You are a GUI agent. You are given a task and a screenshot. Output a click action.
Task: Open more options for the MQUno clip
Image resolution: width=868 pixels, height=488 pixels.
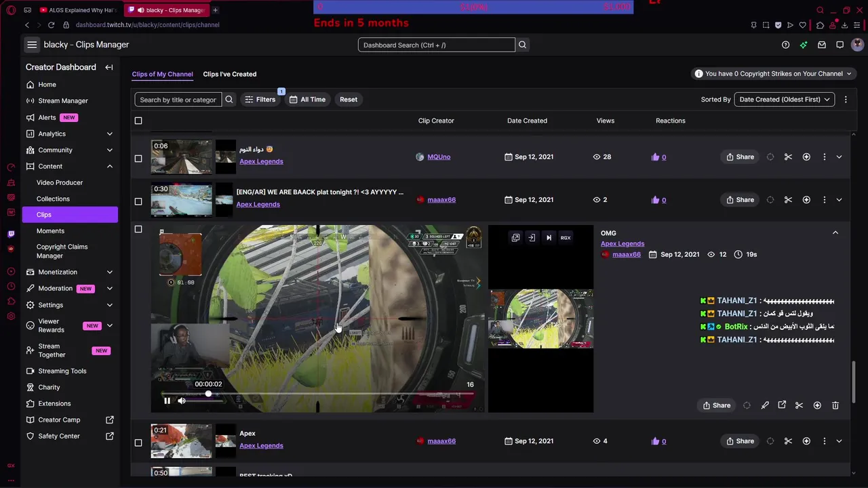click(x=824, y=157)
